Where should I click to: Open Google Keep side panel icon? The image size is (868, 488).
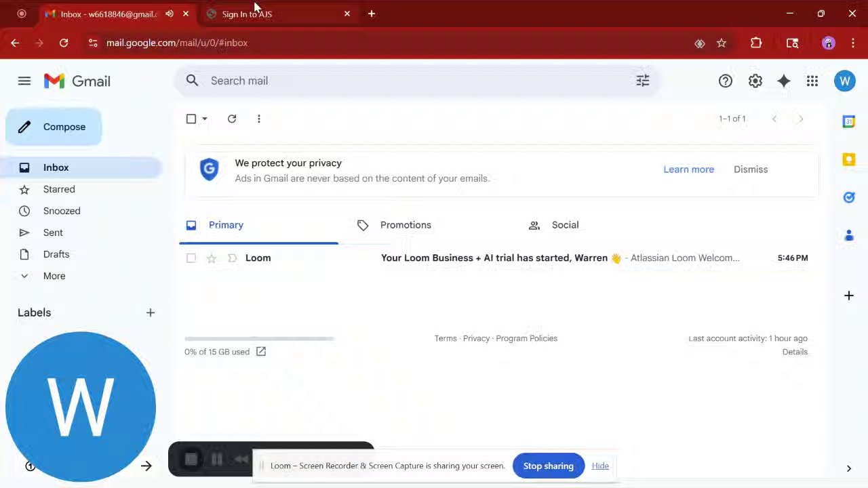pos(848,159)
